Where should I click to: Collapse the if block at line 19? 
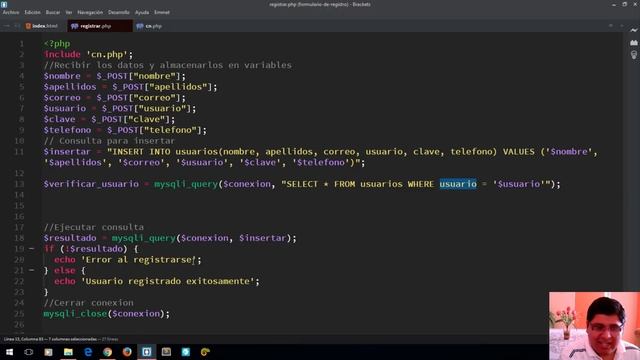(31, 249)
